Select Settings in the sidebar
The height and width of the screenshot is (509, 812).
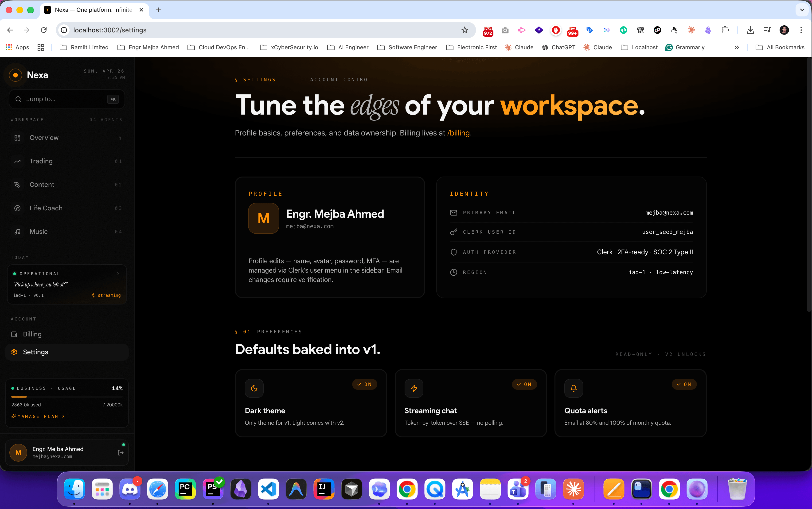point(67,352)
